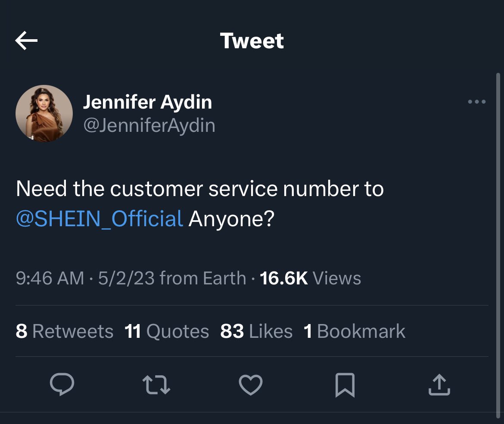View the 83 Likes list
This screenshot has height=424, width=504.
coord(256,331)
